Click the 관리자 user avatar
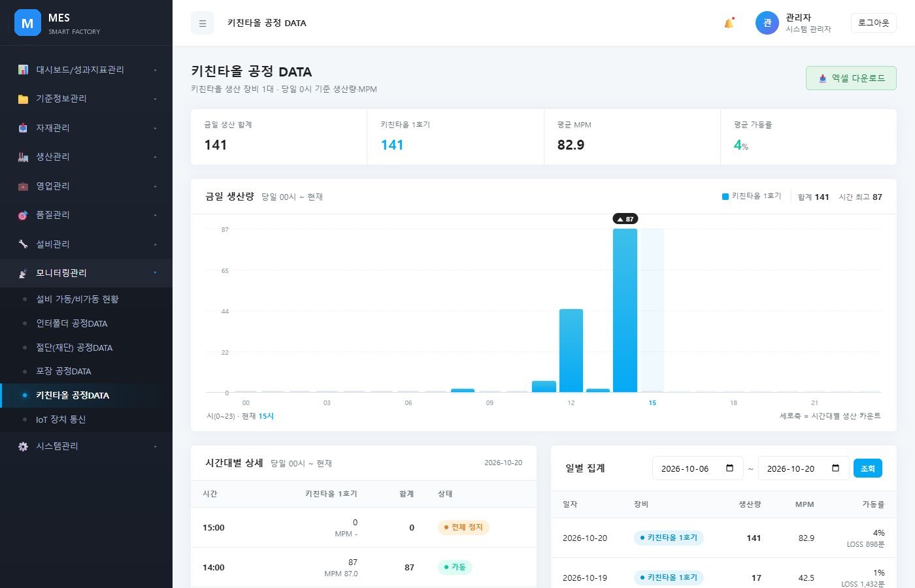915x588 pixels. [x=767, y=23]
